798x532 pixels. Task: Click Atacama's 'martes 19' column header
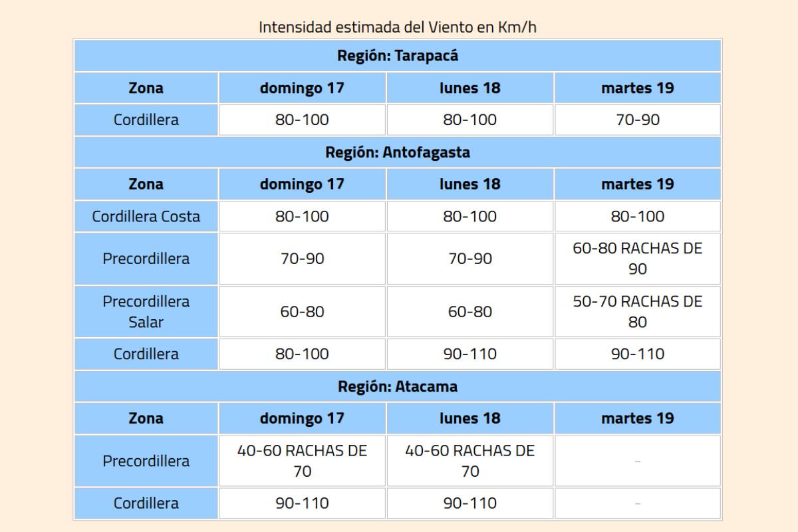click(637, 418)
